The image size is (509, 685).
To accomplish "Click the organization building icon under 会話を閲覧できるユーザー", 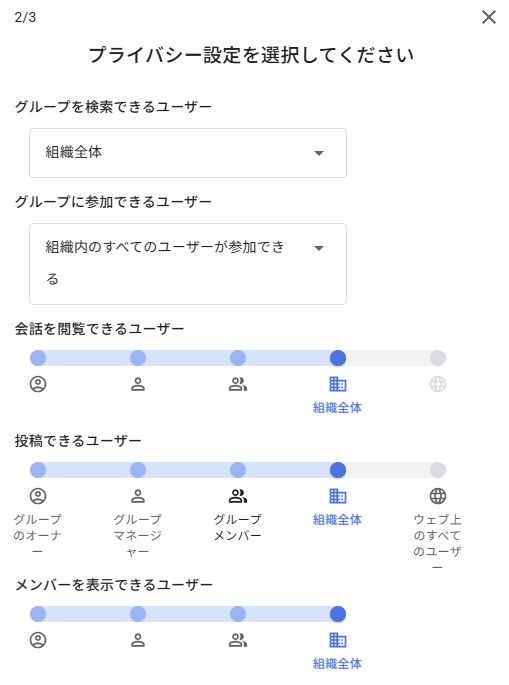I will pos(338,384).
